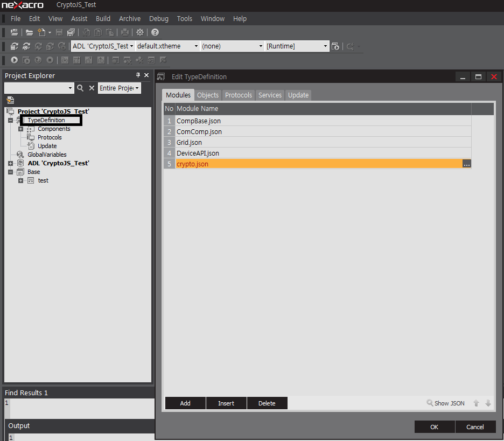Click the Stop debug icon
The width and height of the screenshot is (504, 441).
coord(50,60)
